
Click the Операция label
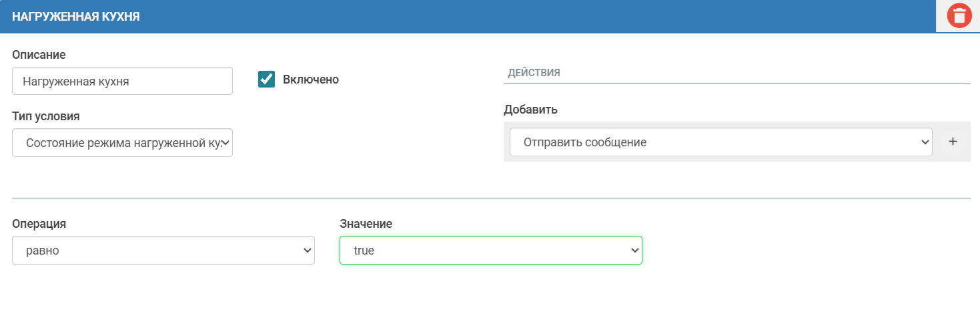click(39, 224)
